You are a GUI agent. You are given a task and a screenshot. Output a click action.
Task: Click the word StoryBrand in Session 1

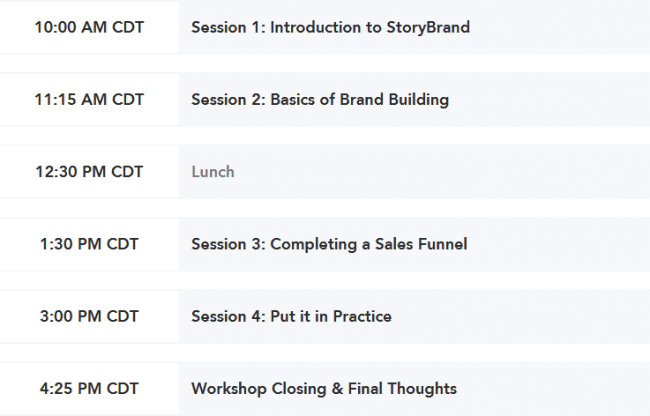tap(428, 28)
